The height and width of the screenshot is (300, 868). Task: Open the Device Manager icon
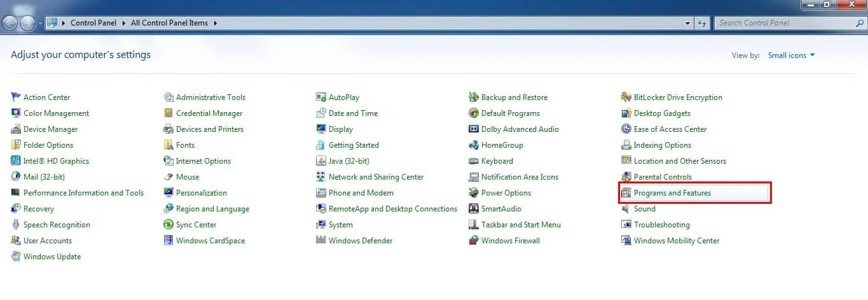pos(16,129)
